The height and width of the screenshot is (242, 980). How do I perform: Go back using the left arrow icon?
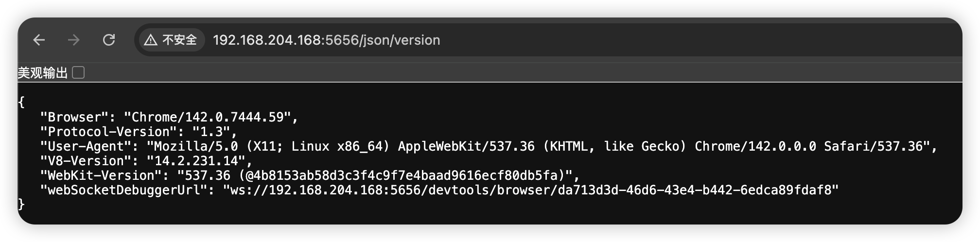(39, 40)
